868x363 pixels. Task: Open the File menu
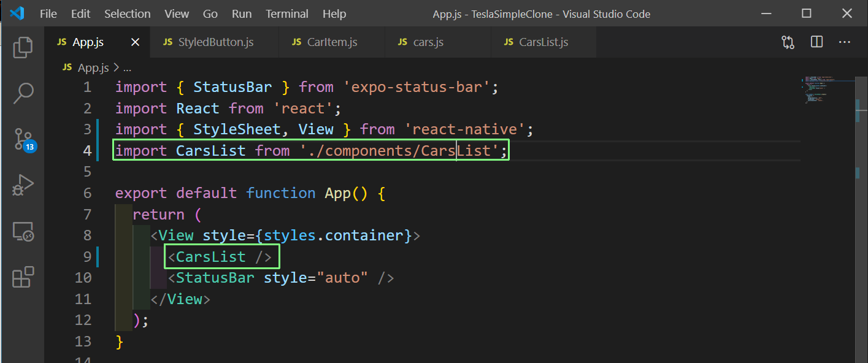tap(48, 13)
